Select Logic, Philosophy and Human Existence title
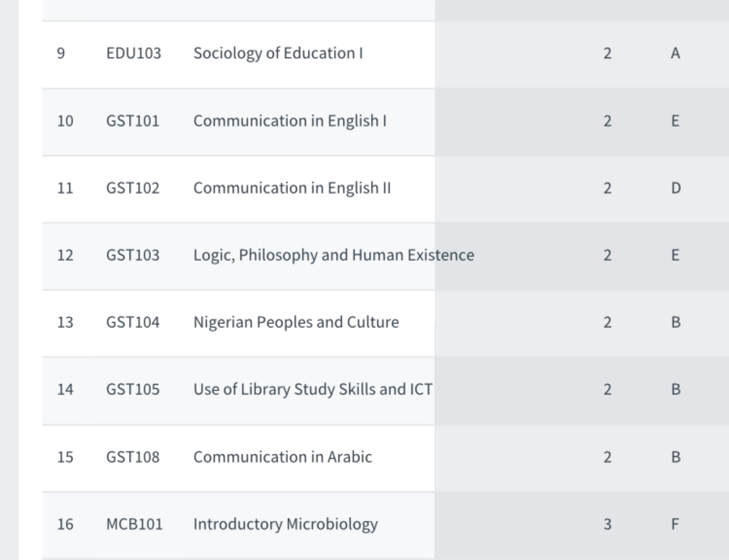This screenshot has height=560, width=729. pyautogui.click(x=334, y=255)
